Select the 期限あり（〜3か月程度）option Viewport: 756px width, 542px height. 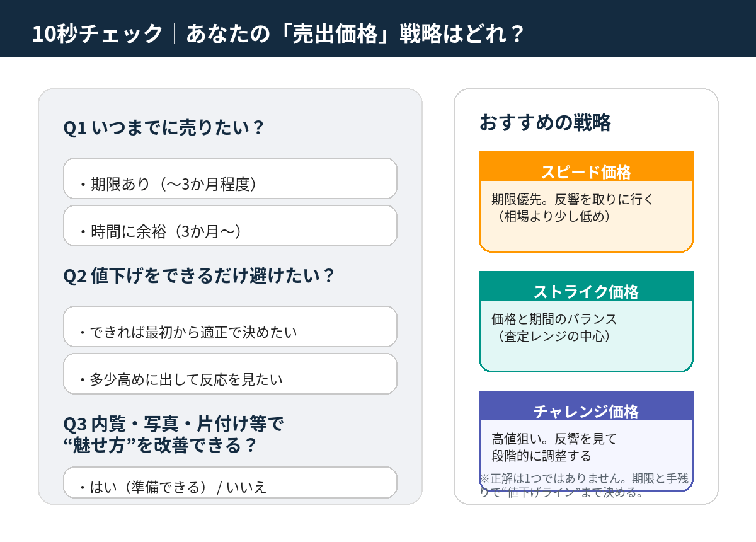pyautogui.click(x=230, y=179)
